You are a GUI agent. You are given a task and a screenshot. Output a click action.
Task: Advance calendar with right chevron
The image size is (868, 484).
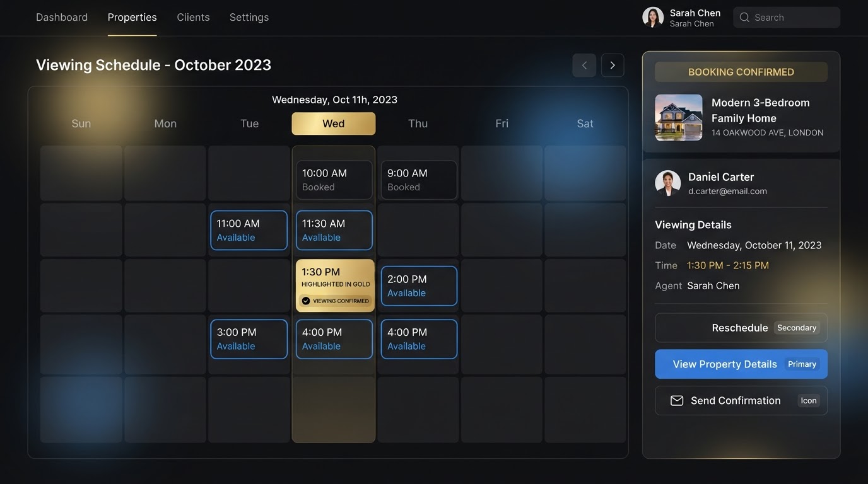(x=613, y=66)
